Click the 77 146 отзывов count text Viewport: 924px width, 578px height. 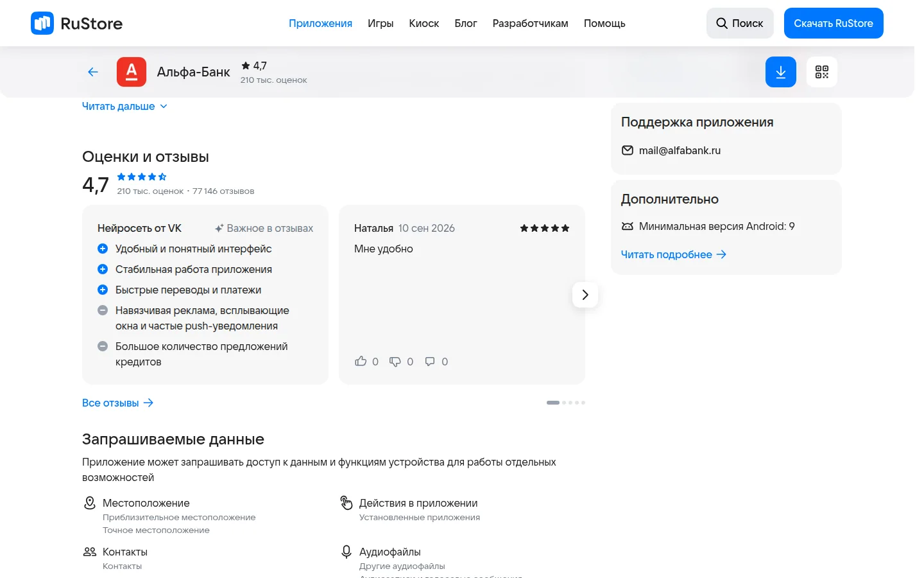tap(223, 191)
